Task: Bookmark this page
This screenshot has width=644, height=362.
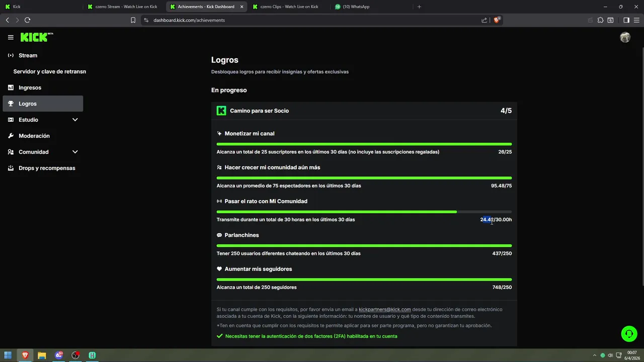Action: (x=133, y=20)
